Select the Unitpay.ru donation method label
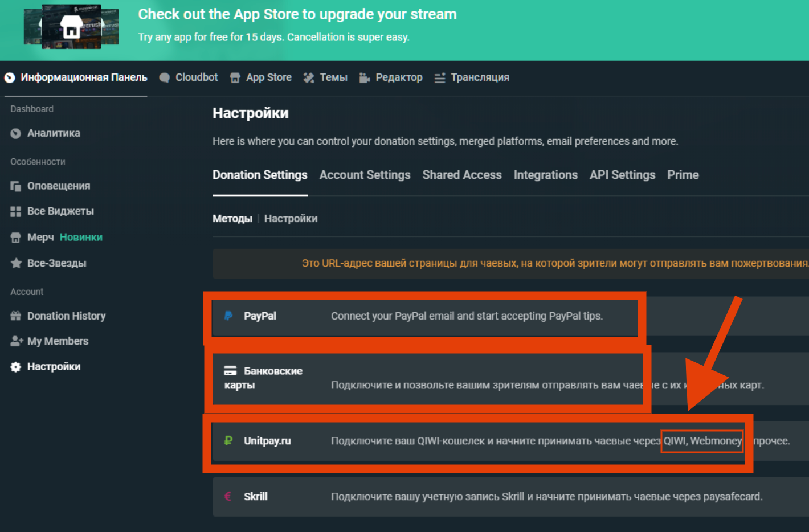The width and height of the screenshot is (809, 532). click(x=267, y=441)
